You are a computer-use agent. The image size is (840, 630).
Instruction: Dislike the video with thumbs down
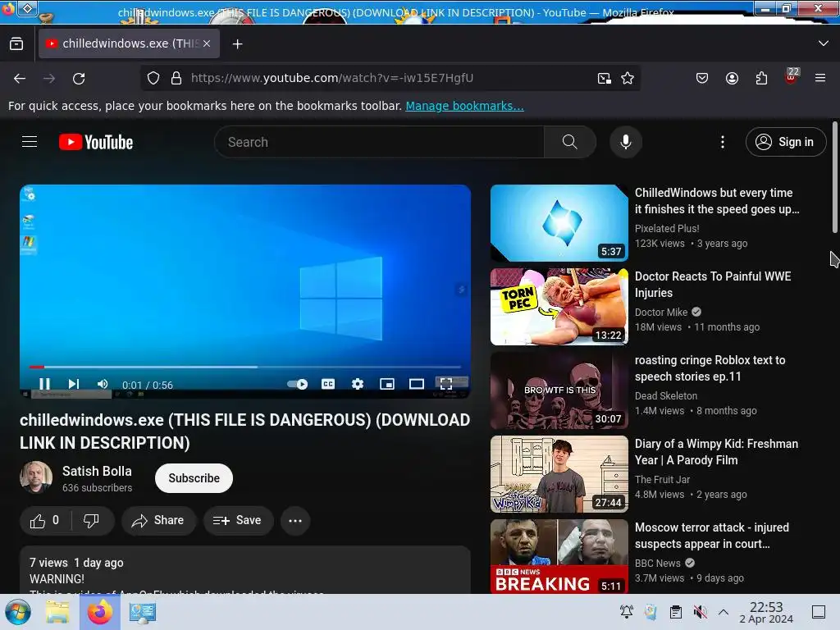(x=91, y=520)
